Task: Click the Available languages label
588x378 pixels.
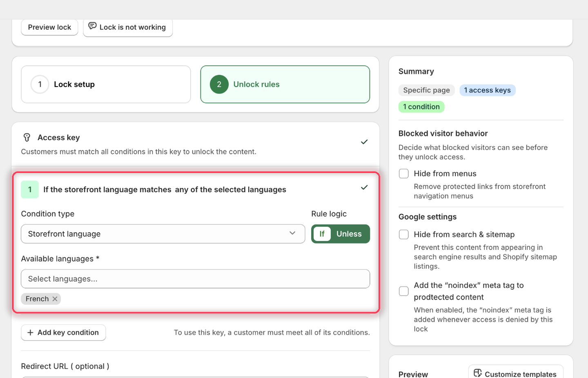Action: (60, 259)
